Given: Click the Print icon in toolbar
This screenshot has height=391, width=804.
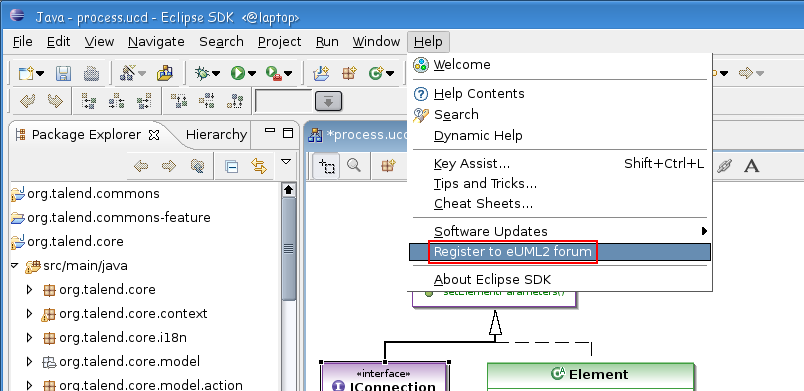Looking at the screenshot, I should click(91, 74).
